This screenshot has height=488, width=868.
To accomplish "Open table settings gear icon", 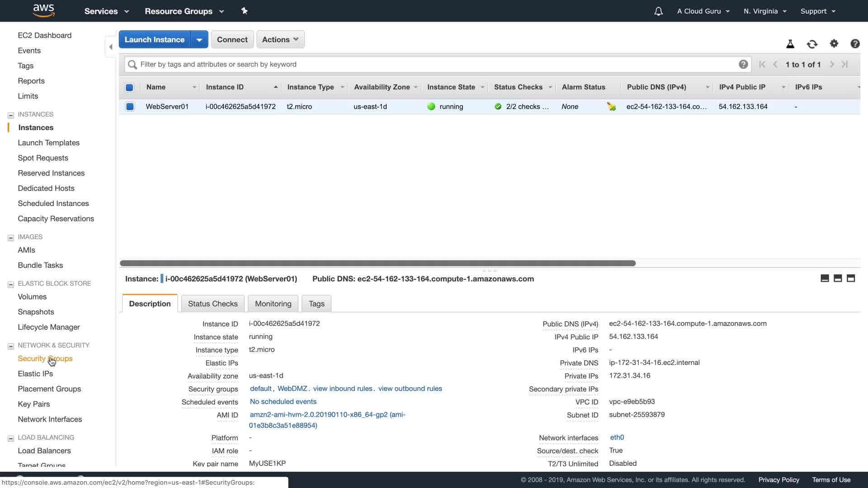I will coord(834,43).
